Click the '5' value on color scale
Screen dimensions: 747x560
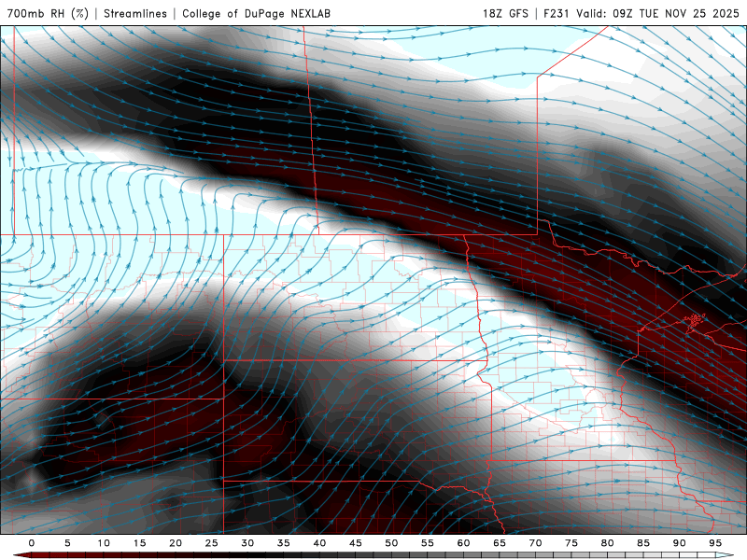[x=67, y=543]
